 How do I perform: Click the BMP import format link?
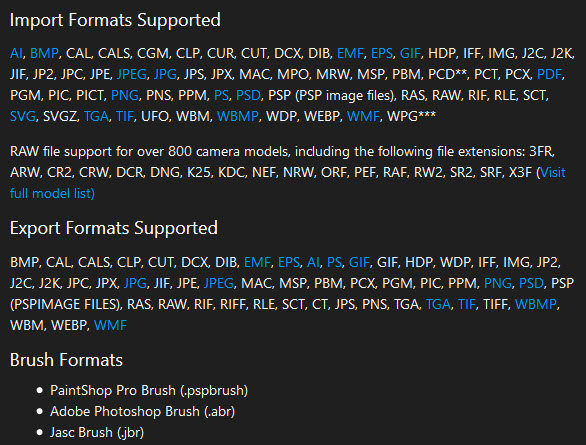tap(44, 53)
